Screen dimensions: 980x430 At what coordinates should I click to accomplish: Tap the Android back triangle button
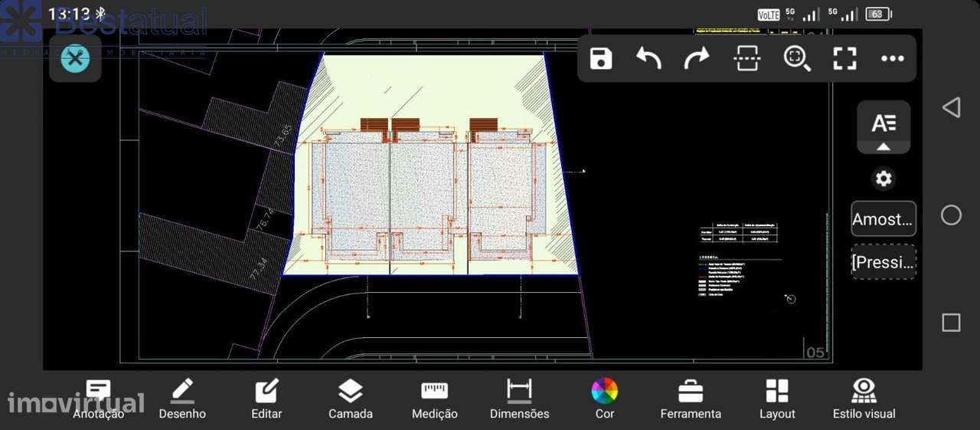(x=951, y=107)
